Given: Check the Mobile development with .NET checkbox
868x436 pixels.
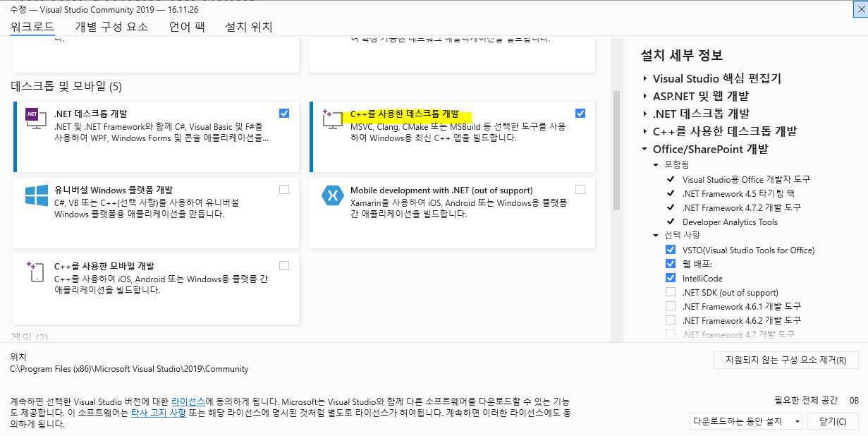Looking at the screenshot, I should pos(580,189).
